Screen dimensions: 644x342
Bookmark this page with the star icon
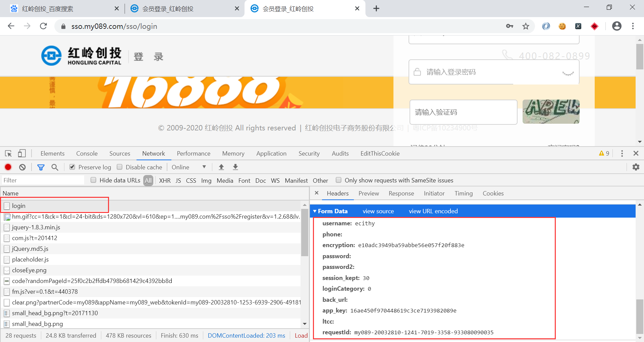[x=526, y=26]
